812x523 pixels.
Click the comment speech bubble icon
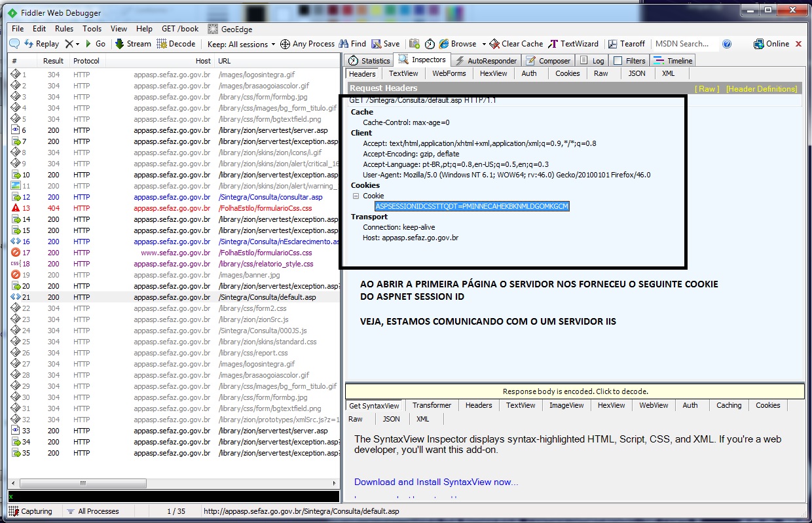pyautogui.click(x=14, y=44)
